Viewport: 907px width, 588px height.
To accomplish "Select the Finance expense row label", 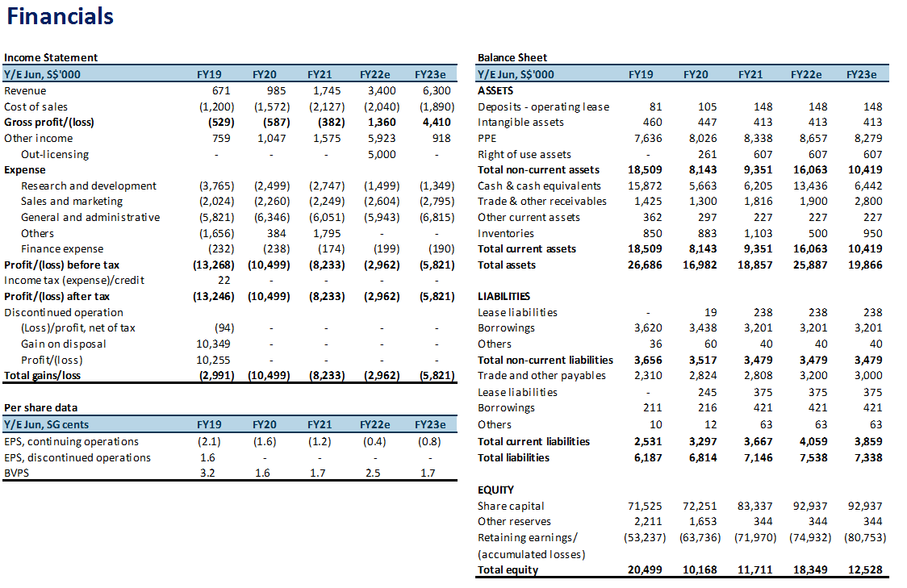I will (x=62, y=249).
